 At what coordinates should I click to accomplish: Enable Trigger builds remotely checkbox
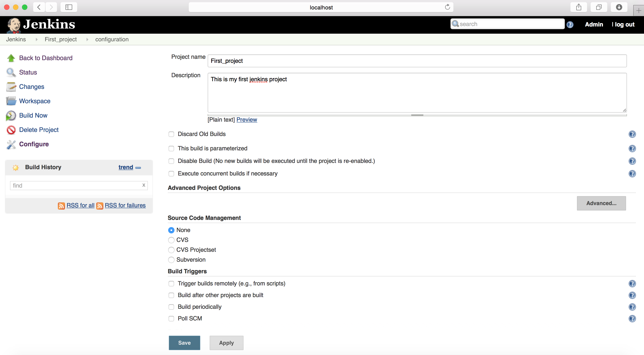pos(171,284)
